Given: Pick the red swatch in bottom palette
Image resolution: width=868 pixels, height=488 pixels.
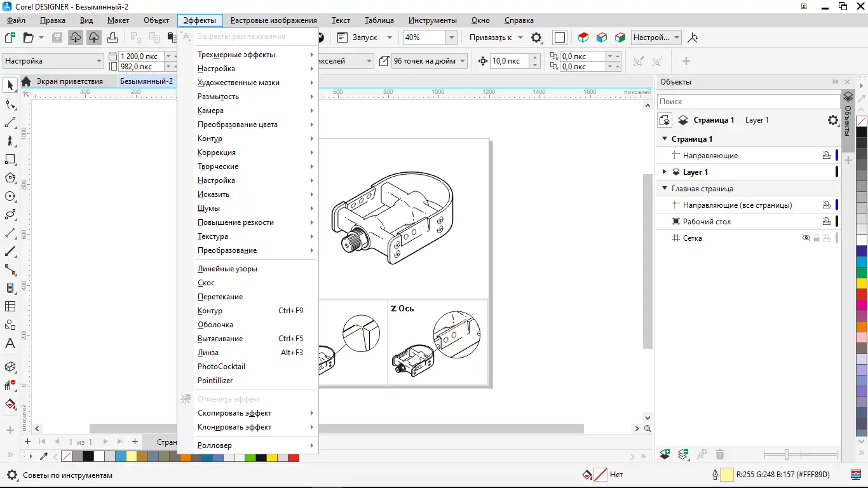Looking at the screenshot, I should pos(294,457).
